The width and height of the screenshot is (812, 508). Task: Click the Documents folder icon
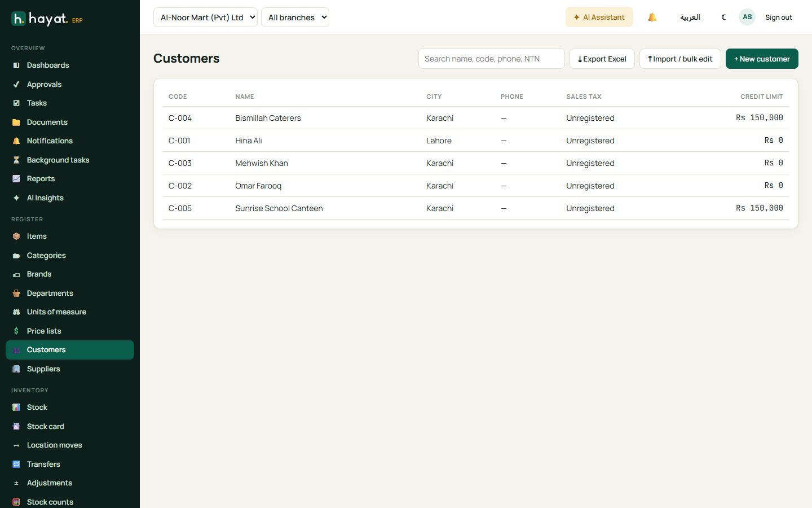[16, 122]
